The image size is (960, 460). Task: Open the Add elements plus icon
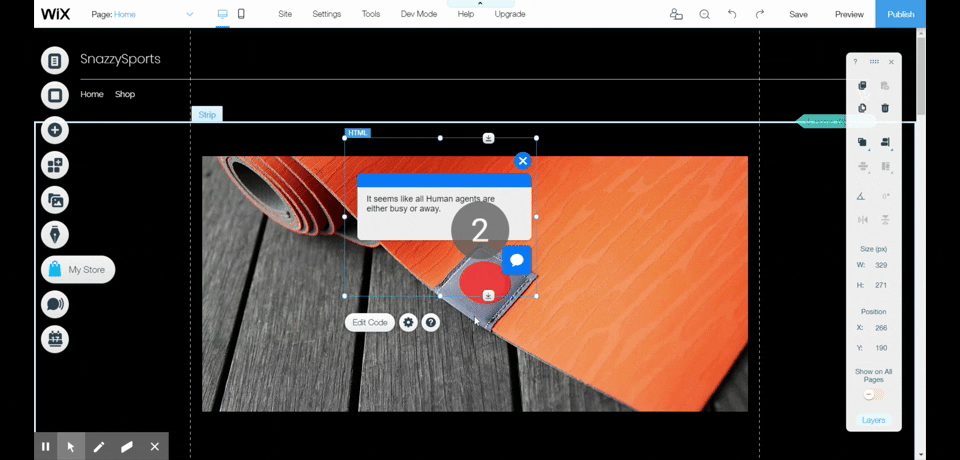[54, 130]
